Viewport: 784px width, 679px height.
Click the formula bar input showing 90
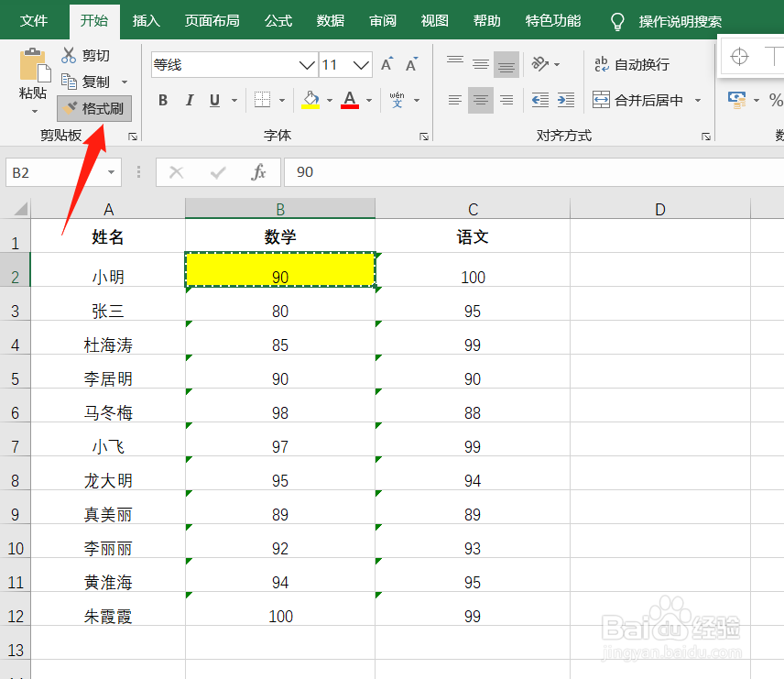click(x=533, y=172)
